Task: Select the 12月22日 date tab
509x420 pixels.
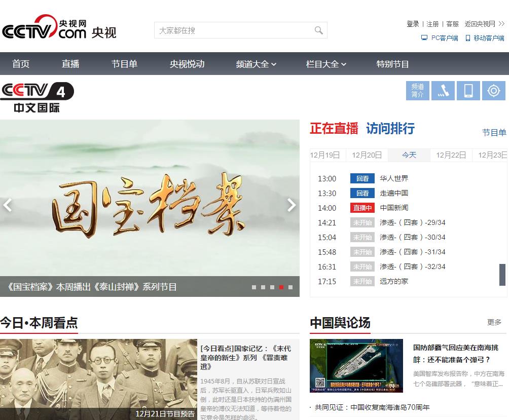Action: (x=451, y=155)
